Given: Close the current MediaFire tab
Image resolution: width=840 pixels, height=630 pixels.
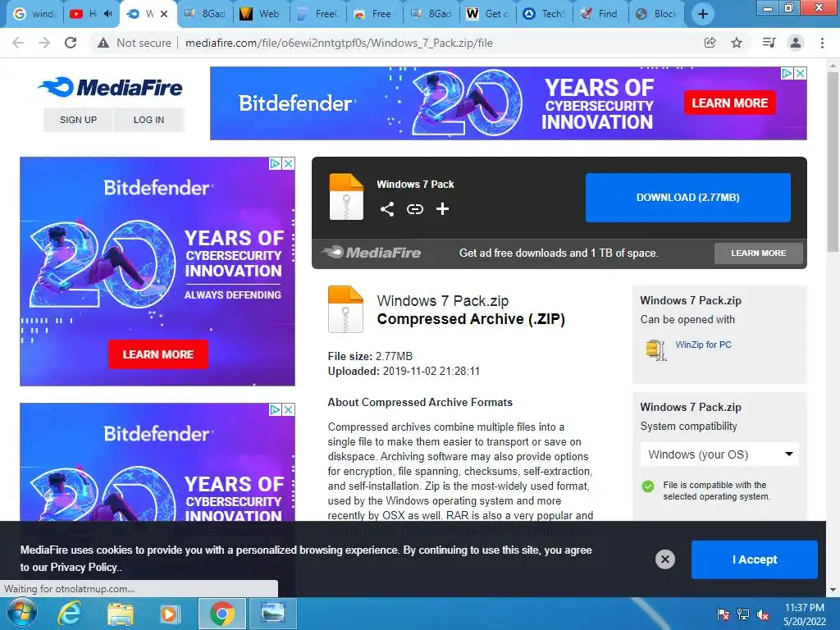Looking at the screenshot, I should [164, 14].
